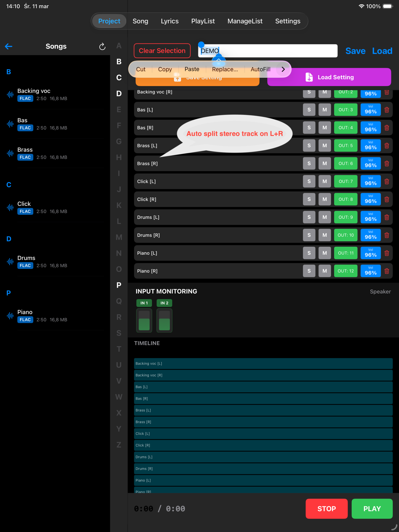This screenshot has width=399, height=532.
Task: Click the waveform icon next to Drums song
Action: 10,261
